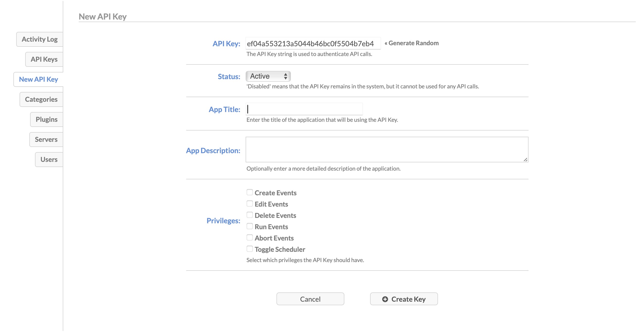Image resolution: width=644 pixels, height=333 pixels.
Task: Open the Servers section
Action: click(x=46, y=139)
